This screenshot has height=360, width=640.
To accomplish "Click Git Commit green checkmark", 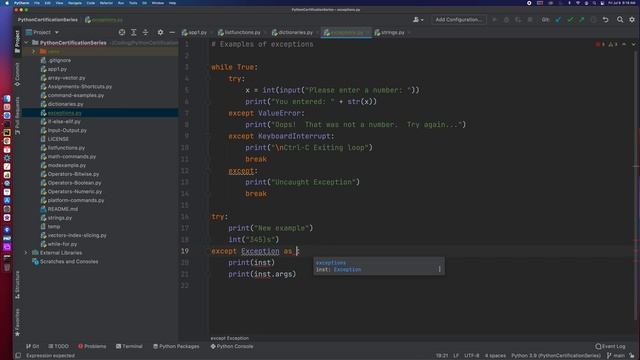I will click(570, 20).
